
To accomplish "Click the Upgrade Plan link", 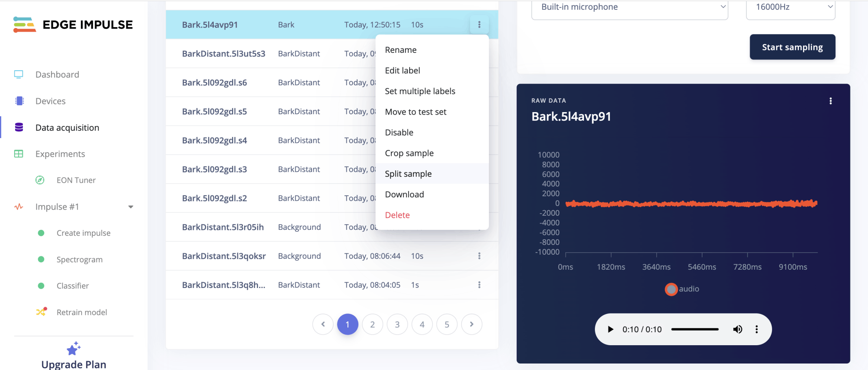I will [x=74, y=364].
